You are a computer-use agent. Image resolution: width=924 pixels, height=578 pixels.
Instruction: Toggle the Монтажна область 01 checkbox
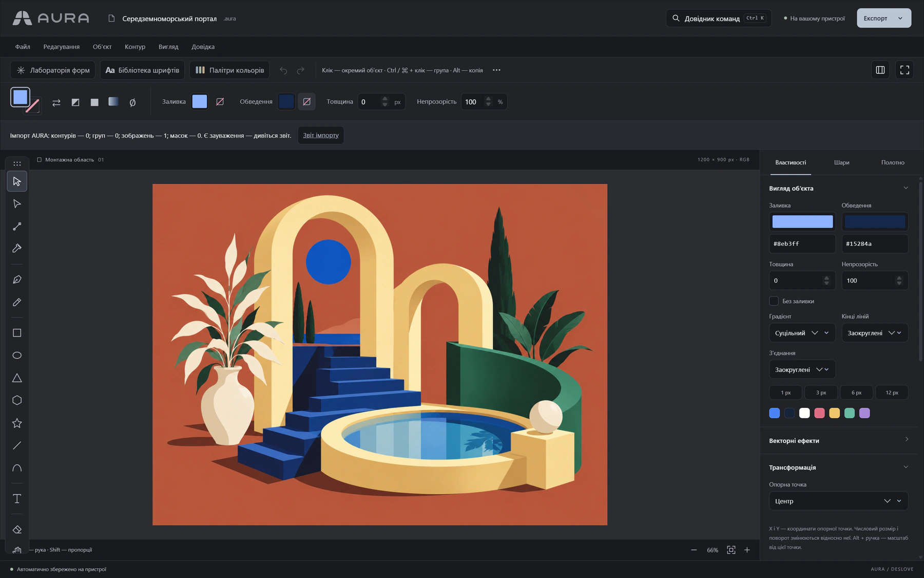[x=40, y=160]
